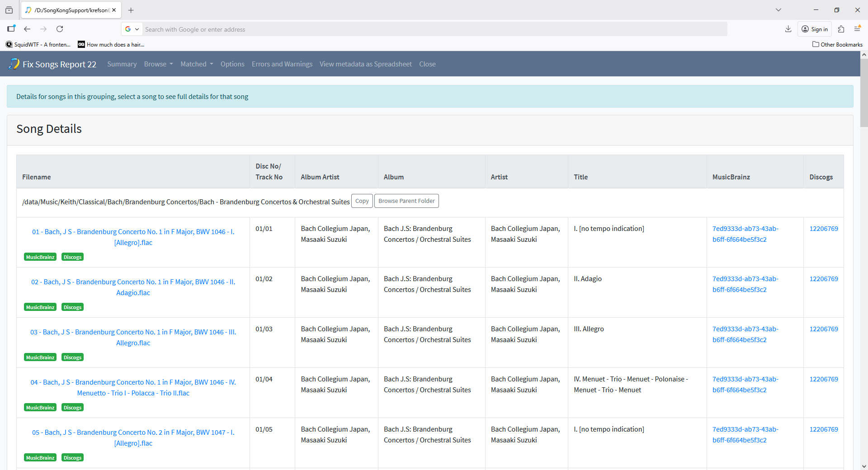Image resolution: width=868 pixels, height=470 pixels.
Task: Open Errors and Warnings page
Action: (x=282, y=64)
